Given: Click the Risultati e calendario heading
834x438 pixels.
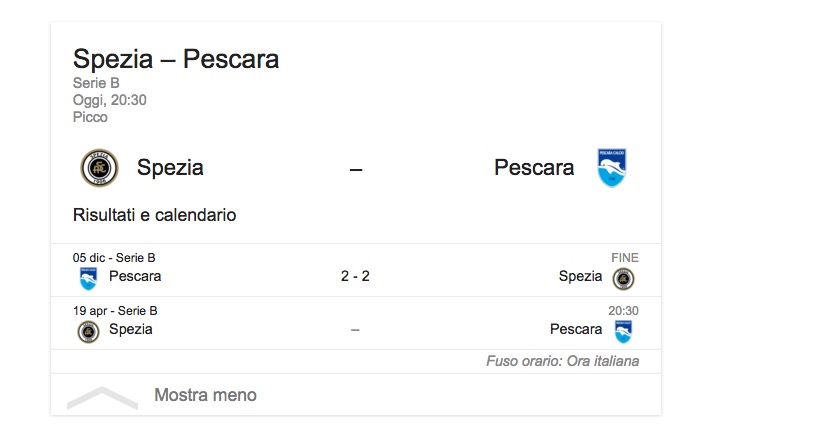Looking at the screenshot, I should pos(155,215).
